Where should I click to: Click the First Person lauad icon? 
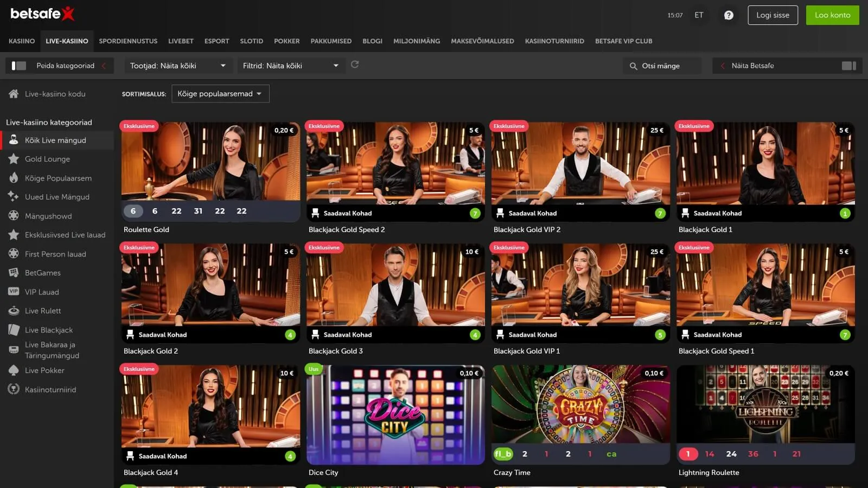click(14, 254)
